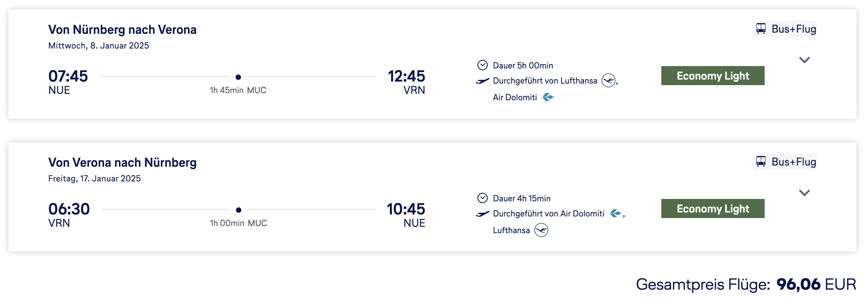The height and width of the screenshot is (300, 868).
Task: Select Economy Light on outbound flight
Action: point(713,76)
